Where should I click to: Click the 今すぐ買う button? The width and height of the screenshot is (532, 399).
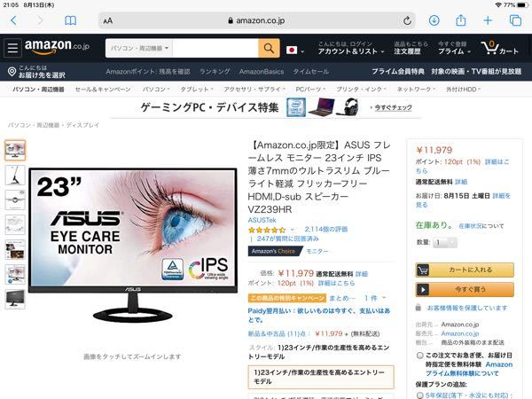click(465, 289)
